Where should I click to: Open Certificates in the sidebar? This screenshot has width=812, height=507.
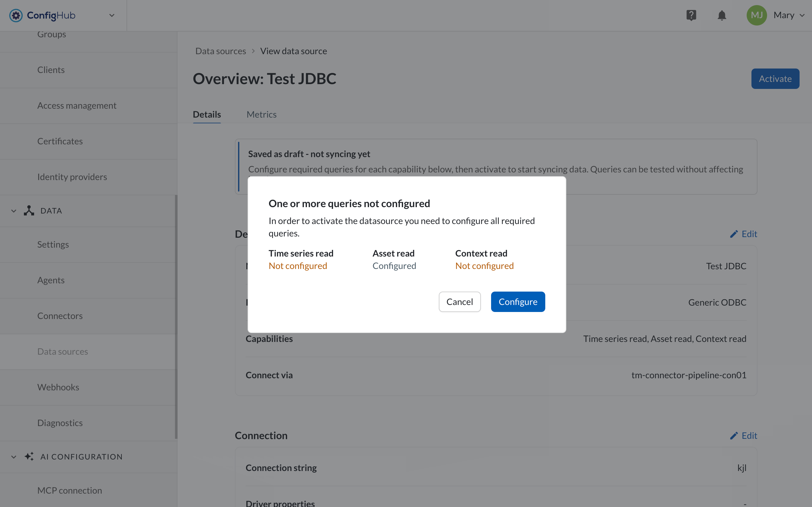coord(89,141)
